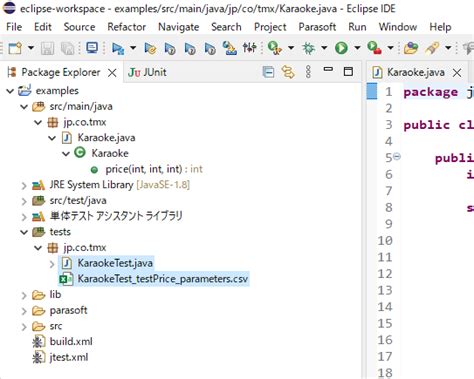The height and width of the screenshot is (379, 474).
Task: Open the Search menu
Action: [x=226, y=27]
